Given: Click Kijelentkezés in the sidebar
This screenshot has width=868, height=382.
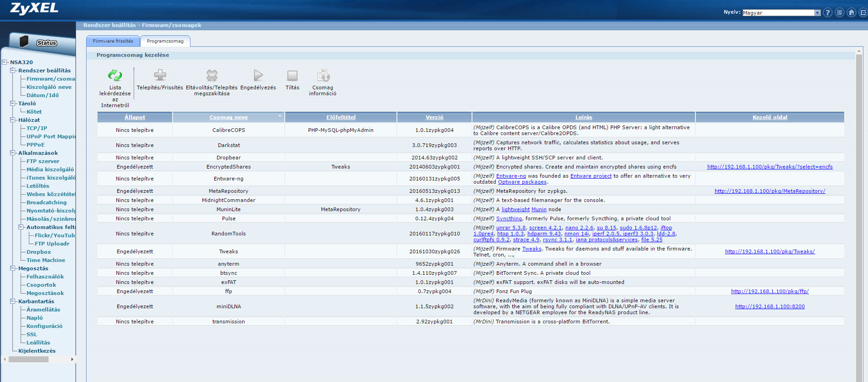Looking at the screenshot, I should (37, 351).
